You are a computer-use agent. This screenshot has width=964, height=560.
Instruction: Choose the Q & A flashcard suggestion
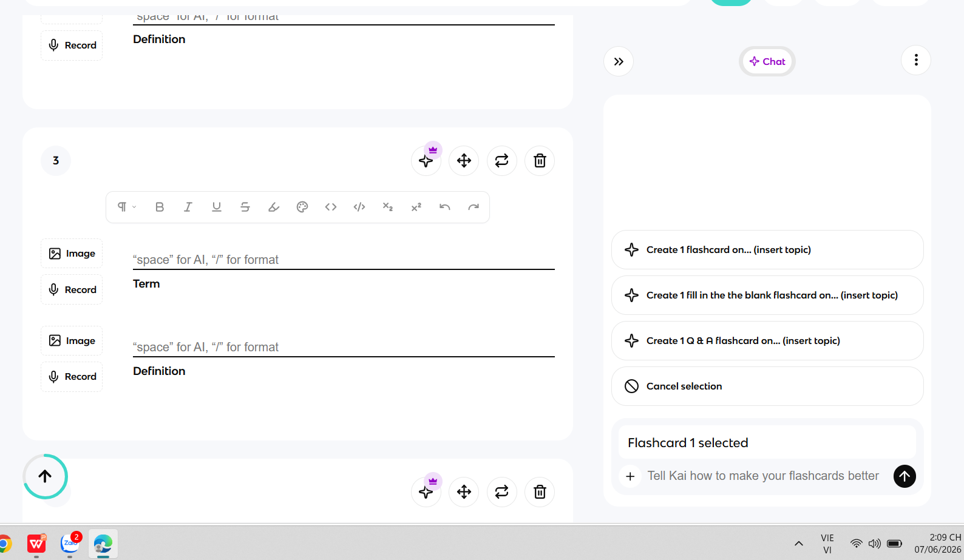[767, 341]
